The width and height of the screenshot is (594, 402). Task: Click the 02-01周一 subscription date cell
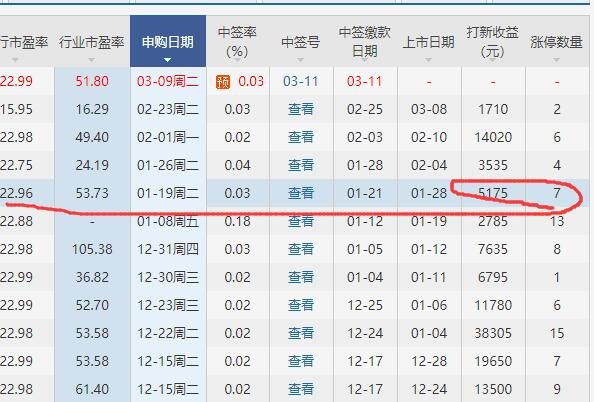click(x=168, y=137)
